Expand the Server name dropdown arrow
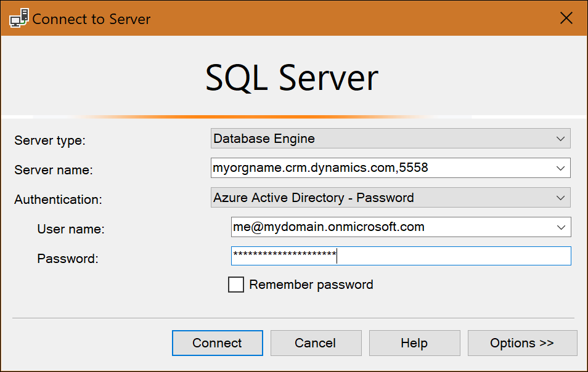 click(x=561, y=168)
